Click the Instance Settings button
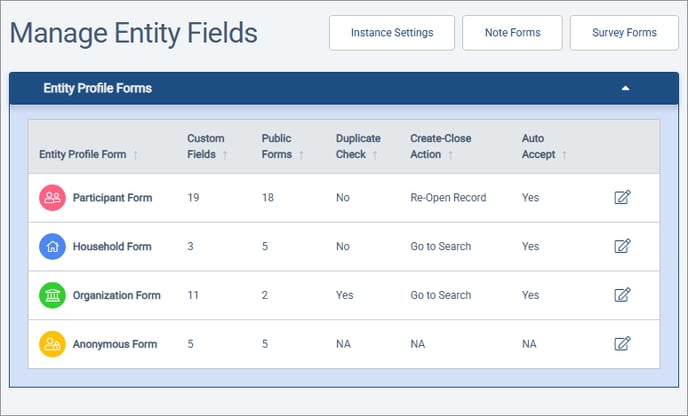Screen dimensions: 688x416 coord(392,33)
